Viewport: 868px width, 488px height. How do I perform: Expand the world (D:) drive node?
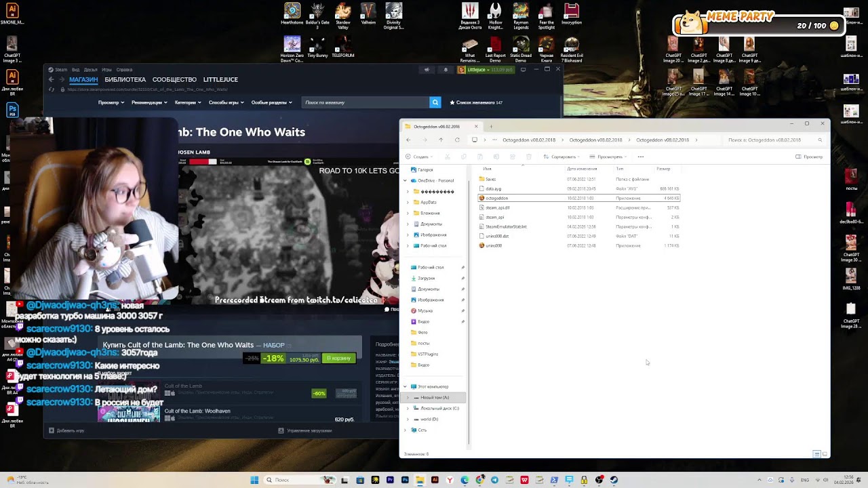(408, 419)
